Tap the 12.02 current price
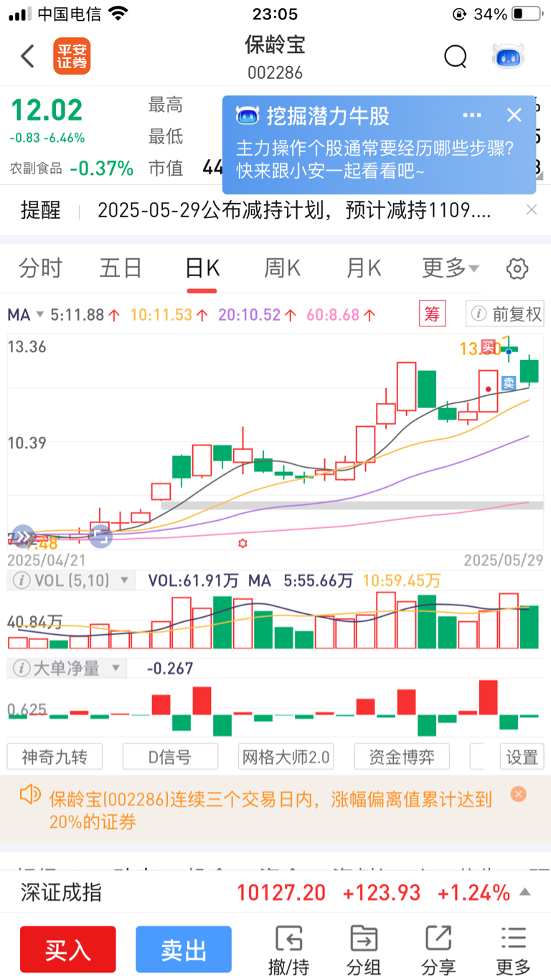 (x=47, y=110)
